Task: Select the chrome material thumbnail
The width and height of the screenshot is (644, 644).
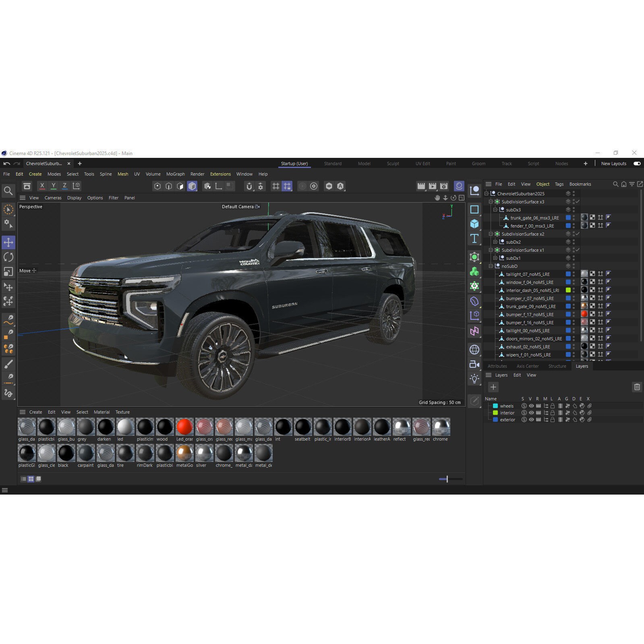Action: point(441,427)
